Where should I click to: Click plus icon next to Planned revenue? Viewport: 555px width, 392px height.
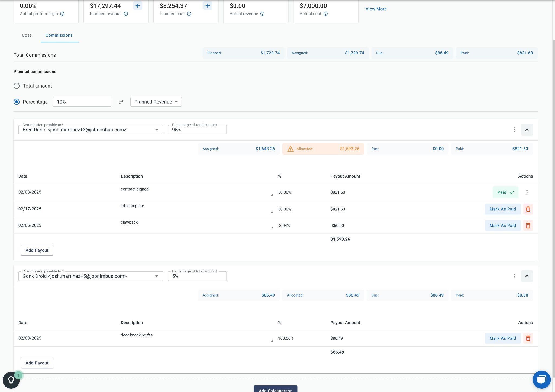(138, 6)
